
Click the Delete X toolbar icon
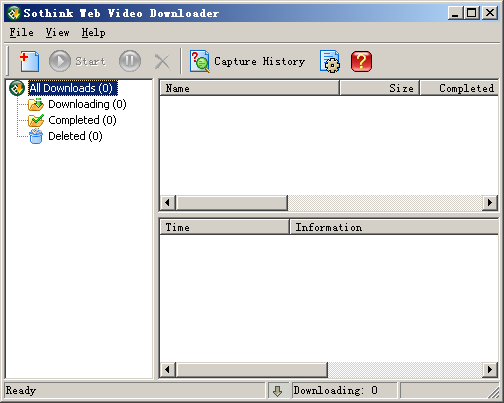pyautogui.click(x=162, y=62)
